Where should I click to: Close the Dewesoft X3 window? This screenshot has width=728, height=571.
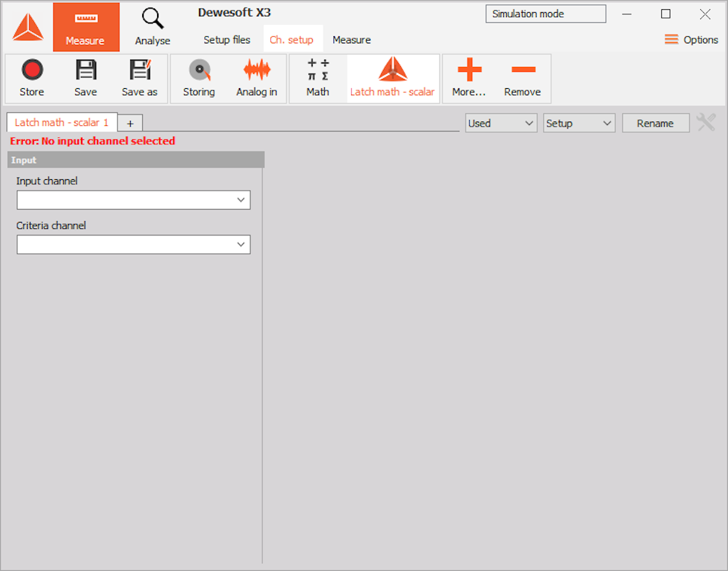[x=705, y=14]
